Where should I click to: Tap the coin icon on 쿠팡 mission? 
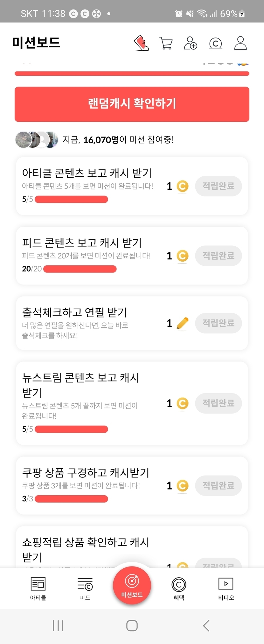(x=183, y=486)
